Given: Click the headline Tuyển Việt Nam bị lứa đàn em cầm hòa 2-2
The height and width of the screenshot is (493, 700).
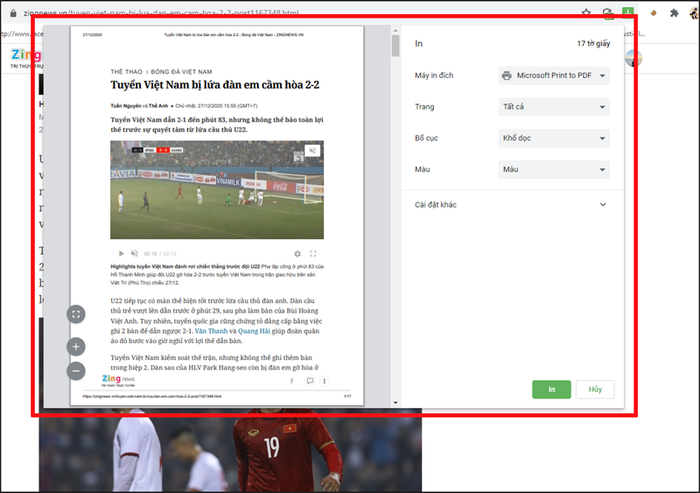Looking at the screenshot, I should click(215, 85).
